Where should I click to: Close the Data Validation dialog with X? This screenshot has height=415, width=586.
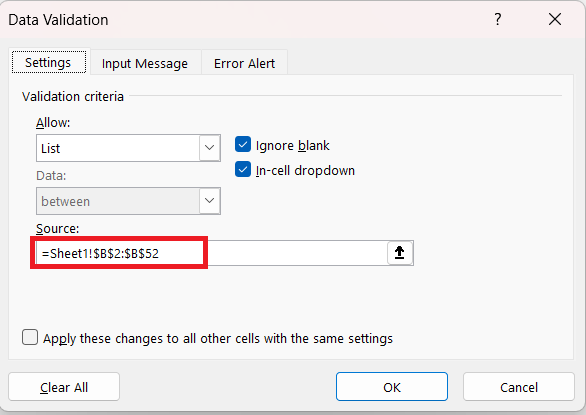[555, 19]
